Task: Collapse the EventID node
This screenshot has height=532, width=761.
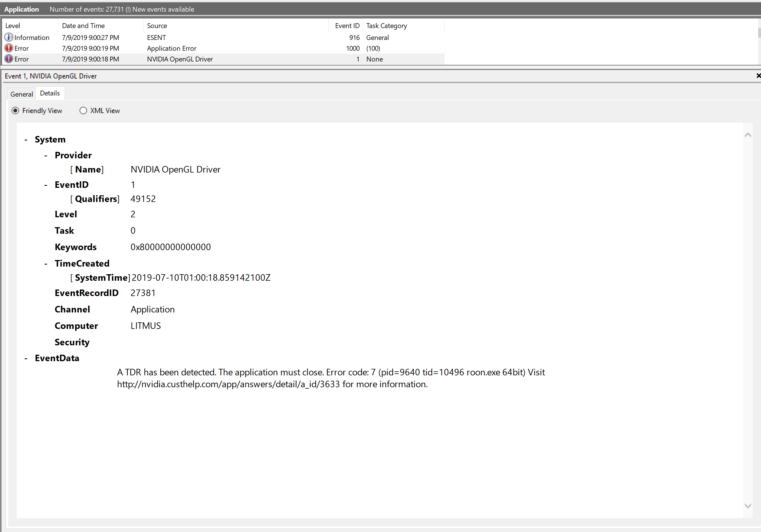Action: coord(46,185)
